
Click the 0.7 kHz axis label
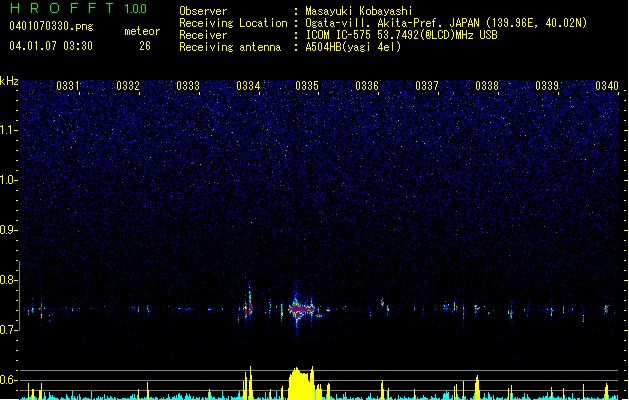tap(8, 330)
